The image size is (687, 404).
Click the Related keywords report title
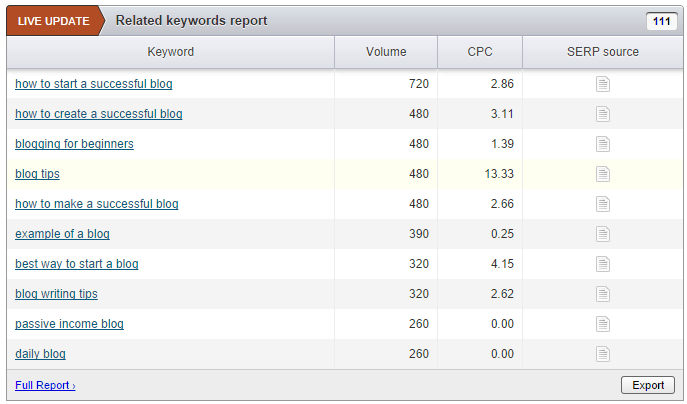tap(191, 21)
